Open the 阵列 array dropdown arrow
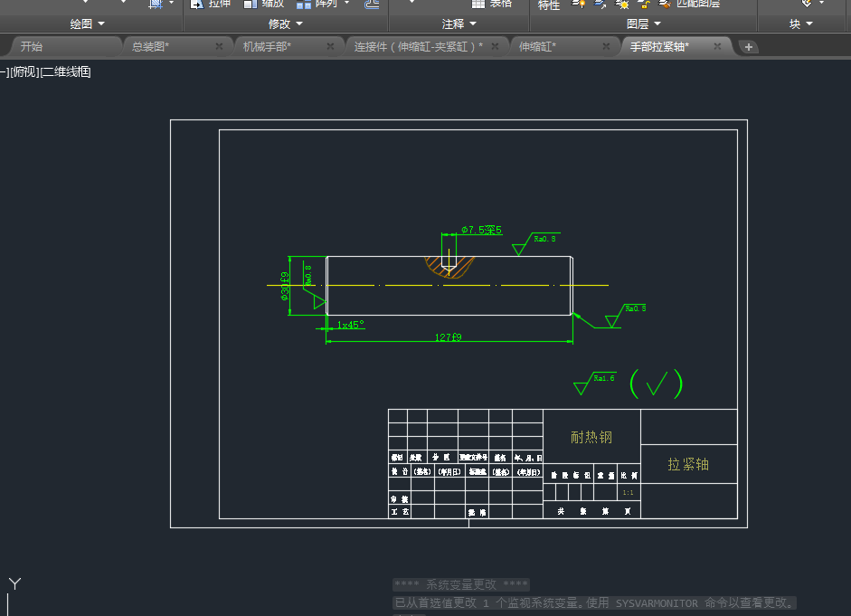This screenshot has height=616, width=851. [346, 4]
